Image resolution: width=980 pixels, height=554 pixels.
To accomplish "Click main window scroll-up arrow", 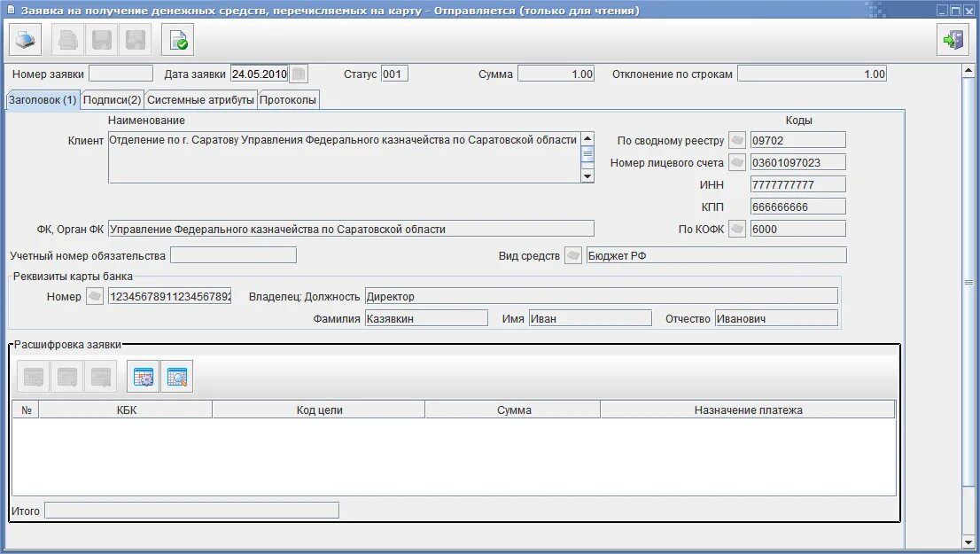I will pos(968,71).
